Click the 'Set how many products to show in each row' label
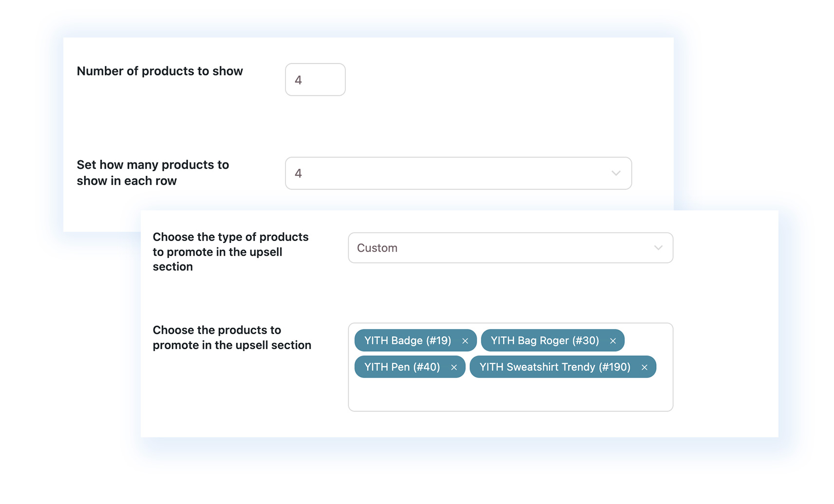 pyautogui.click(x=153, y=172)
